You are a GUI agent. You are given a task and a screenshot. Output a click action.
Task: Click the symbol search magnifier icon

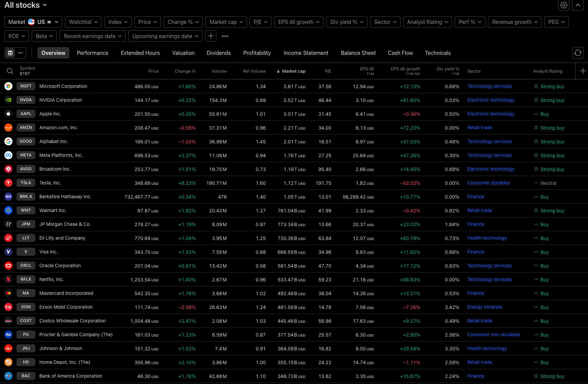(10, 71)
